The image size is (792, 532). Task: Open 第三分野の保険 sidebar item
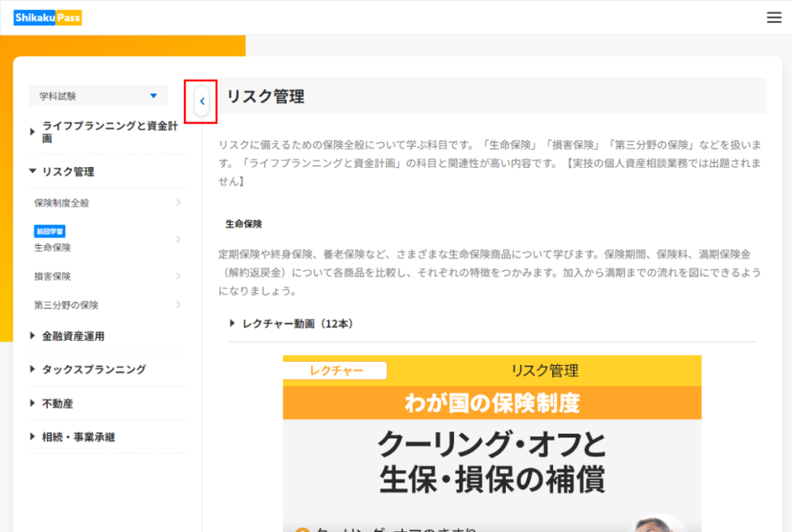click(x=107, y=305)
